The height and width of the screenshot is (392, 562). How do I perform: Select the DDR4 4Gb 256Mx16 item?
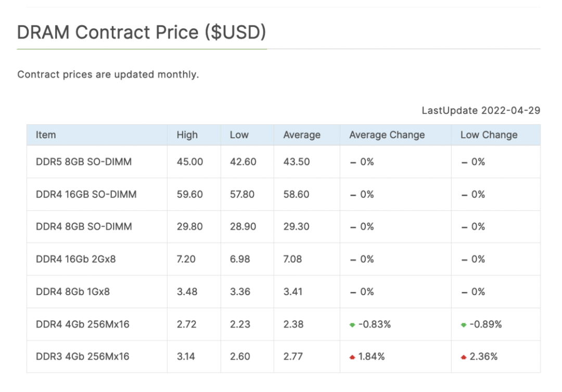pos(83,324)
